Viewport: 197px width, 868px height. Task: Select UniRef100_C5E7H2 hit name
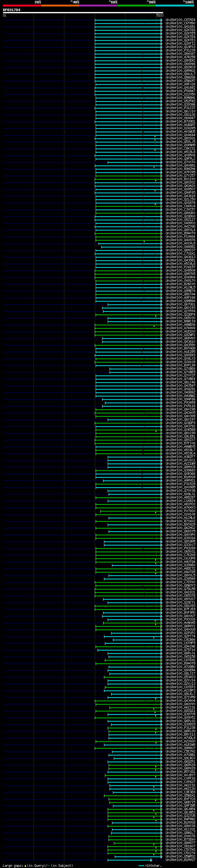tap(180, 752)
